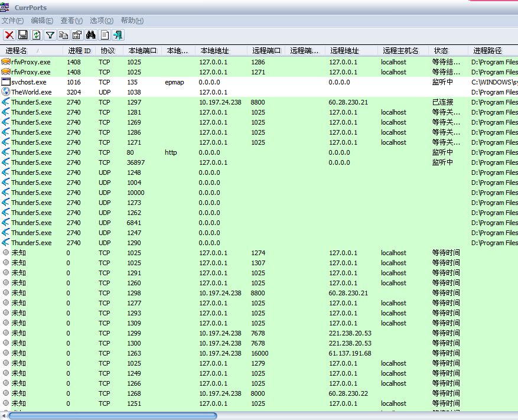Open the 查看(V) menu
The height and width of the screenshot is (420, 518).
71,21
